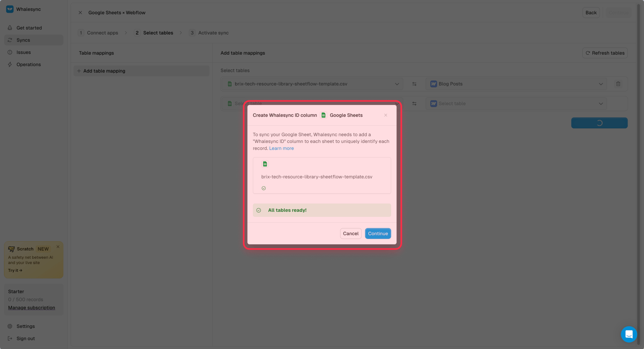This screenshot has height=349, width=644.
Task: Click the exit icon beside Sign out
Action: [10, 339]
